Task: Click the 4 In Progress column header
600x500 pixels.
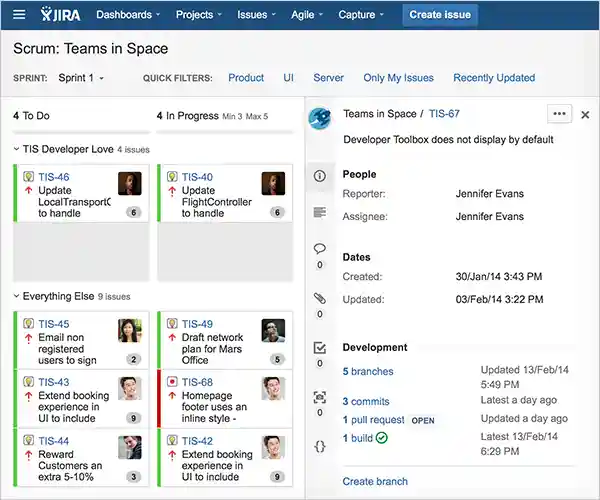Action: click(188, 116)
